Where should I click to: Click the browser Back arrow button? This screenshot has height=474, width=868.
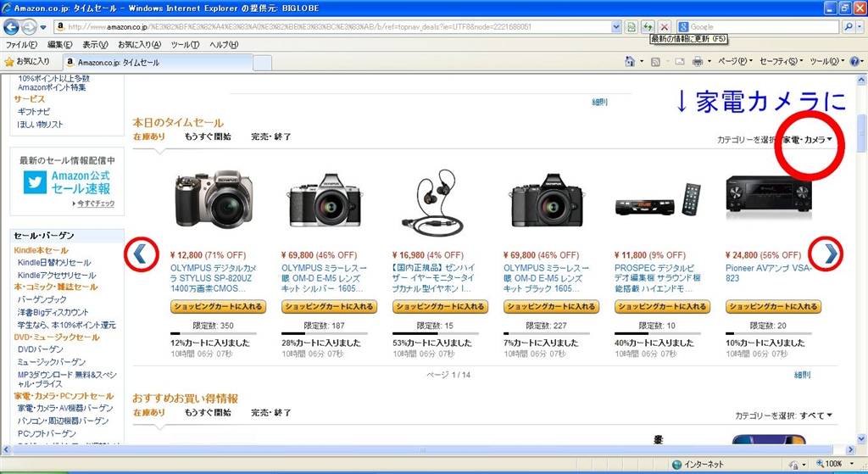[11, 26]
